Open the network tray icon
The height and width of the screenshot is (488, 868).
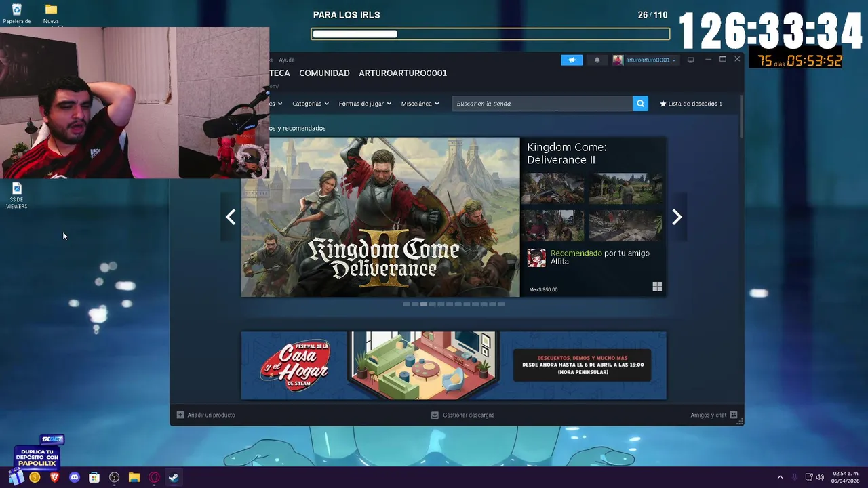tap(809, 477)
